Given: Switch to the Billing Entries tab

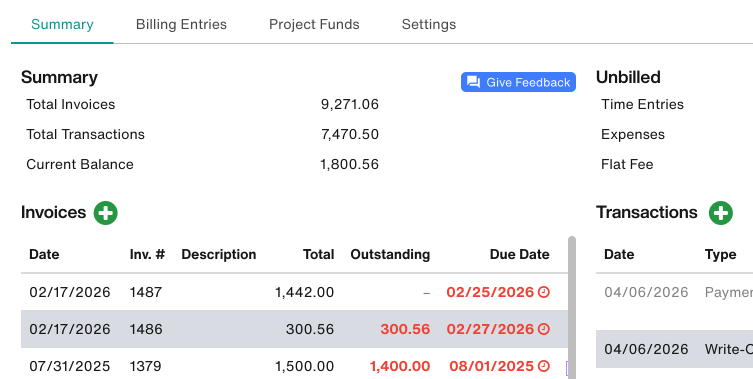Looking at the screenshot, I should pos(181,24).
